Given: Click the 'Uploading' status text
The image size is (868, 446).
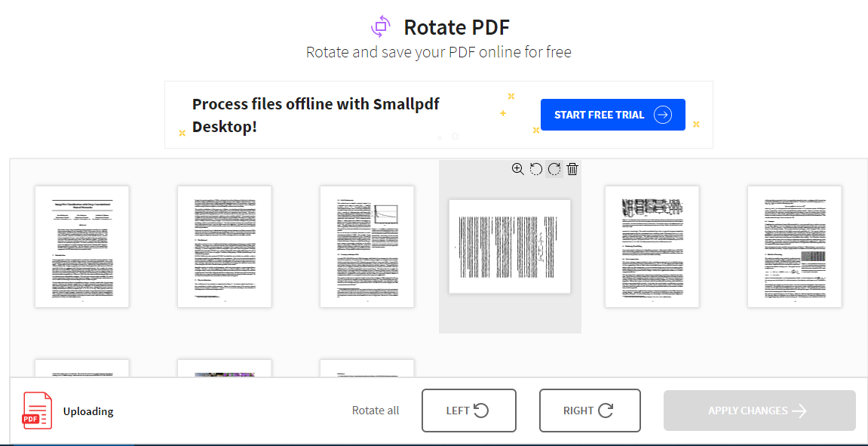Looking at the screenshot, I should pyautogui.click(x=88, y=411).
